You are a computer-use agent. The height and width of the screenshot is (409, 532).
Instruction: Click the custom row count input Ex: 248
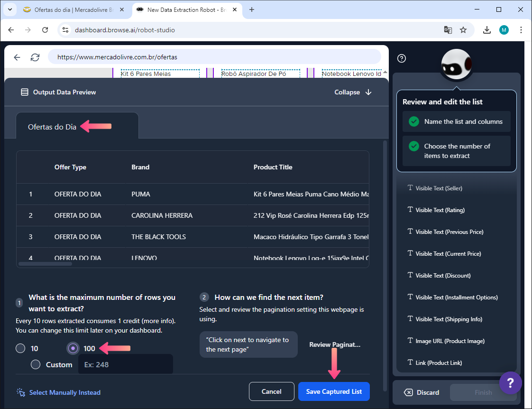(x=126, y=364)
